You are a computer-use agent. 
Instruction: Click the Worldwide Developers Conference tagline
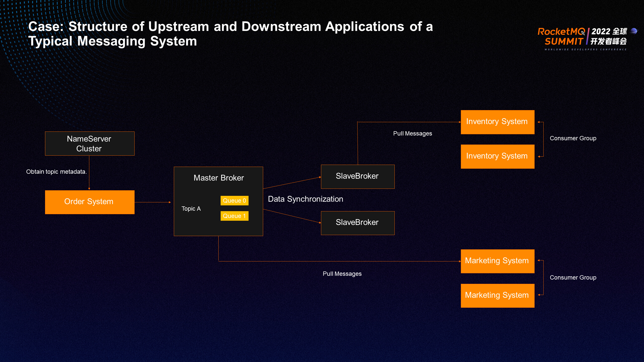pyautogui.click(x=585, y=50)
